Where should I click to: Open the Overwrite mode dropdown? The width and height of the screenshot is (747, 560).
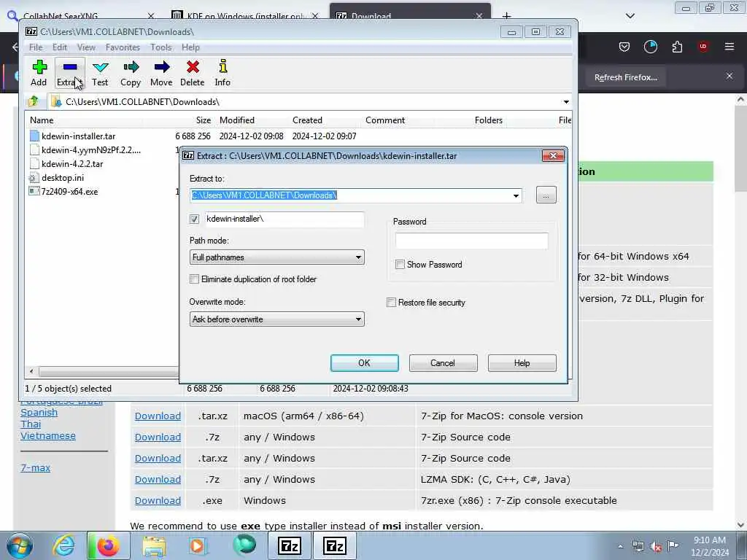point(358,319)
